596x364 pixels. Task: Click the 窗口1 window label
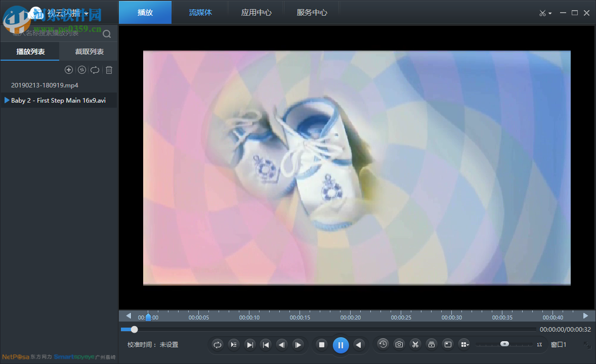click(x=559, y=345)
